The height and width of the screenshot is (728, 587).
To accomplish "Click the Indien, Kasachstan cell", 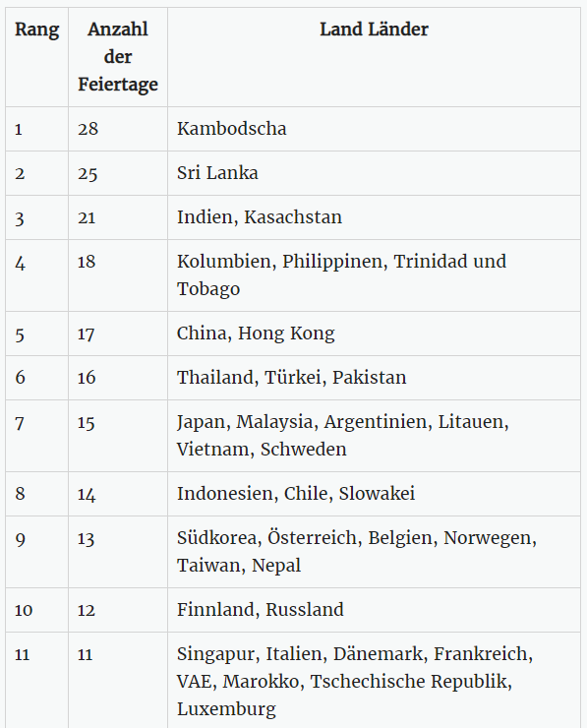I will pos(374,217).
